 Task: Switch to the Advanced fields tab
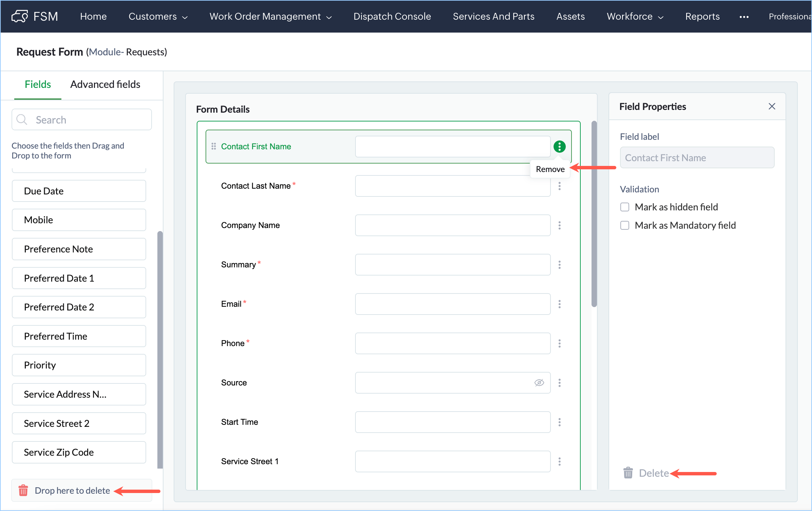(105, 84)
